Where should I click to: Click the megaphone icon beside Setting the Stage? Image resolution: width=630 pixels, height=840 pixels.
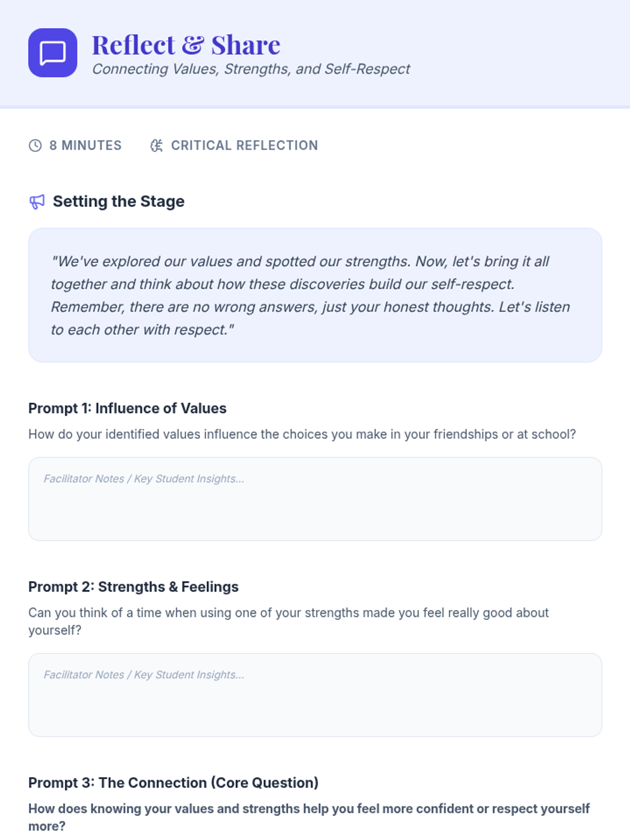coord(37,202)
